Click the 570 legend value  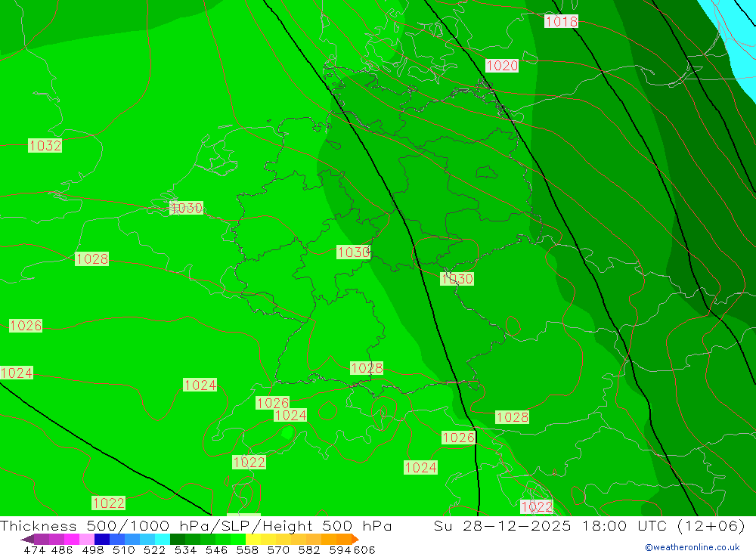277,549
